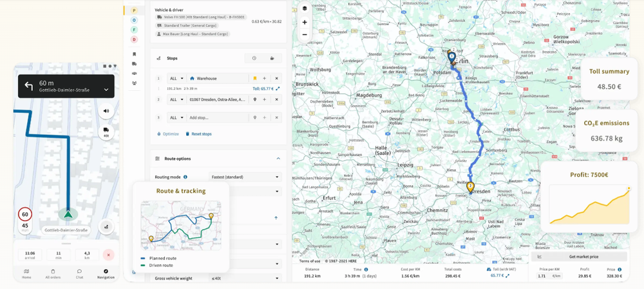Viewport: 644px width, 289px height.
Task: Click the clock icon in Stops header
Action: tap(254, 59)
